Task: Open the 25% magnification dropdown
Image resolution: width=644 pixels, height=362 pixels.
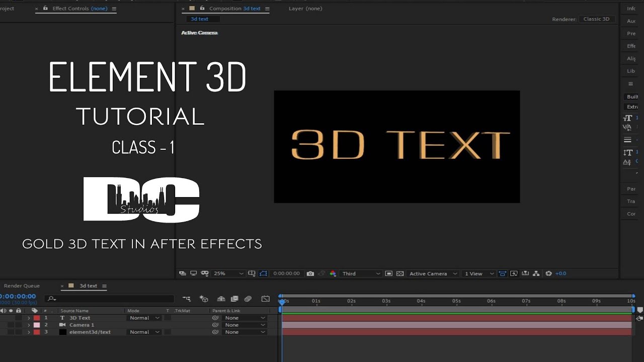Action: tap(228, 274)
